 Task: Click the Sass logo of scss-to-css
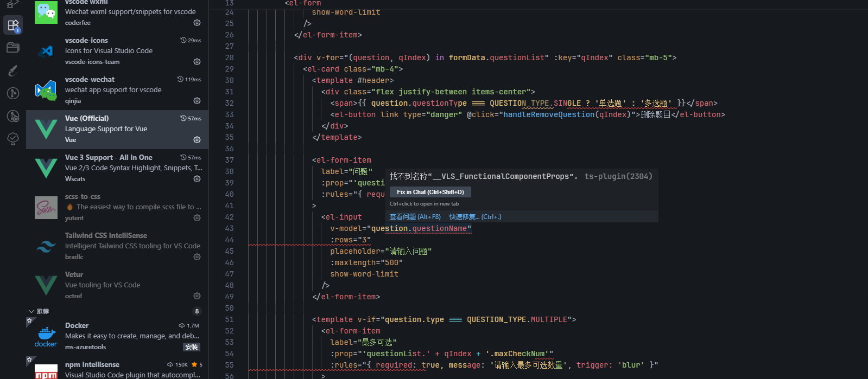(46, 208)
